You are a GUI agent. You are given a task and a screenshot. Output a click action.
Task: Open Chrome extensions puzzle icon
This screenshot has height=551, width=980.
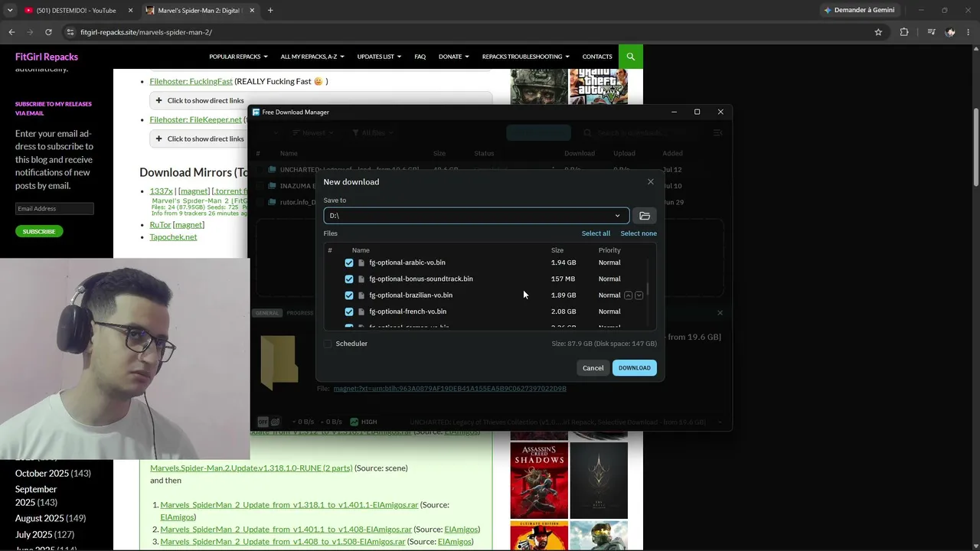(904, 32)
